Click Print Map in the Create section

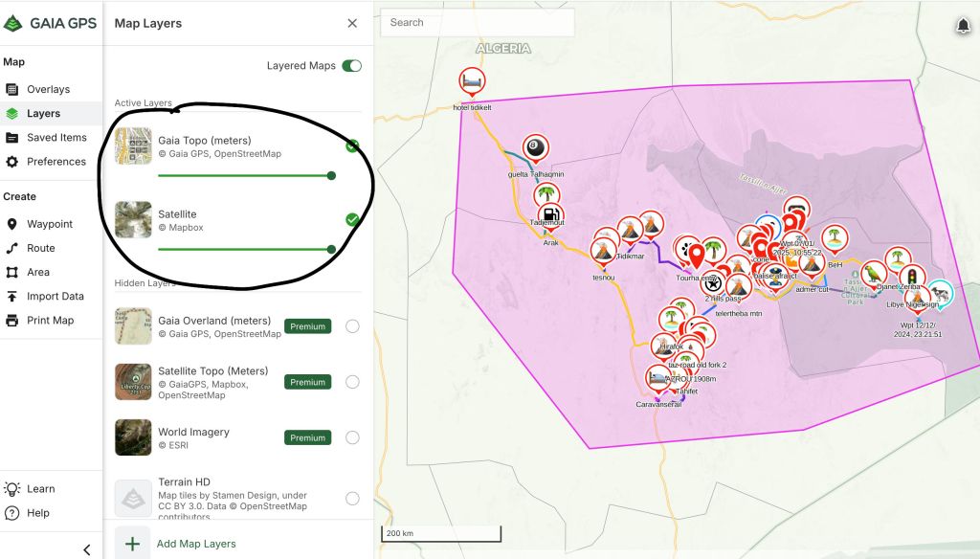(50, 321)
